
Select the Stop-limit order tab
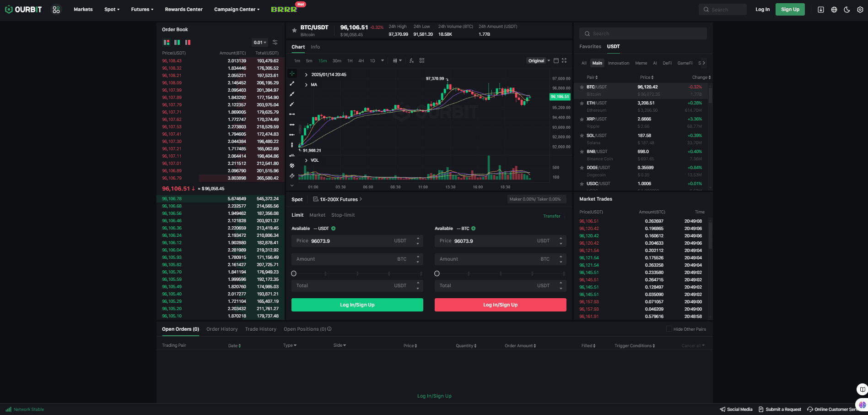[x=343, y=215]
